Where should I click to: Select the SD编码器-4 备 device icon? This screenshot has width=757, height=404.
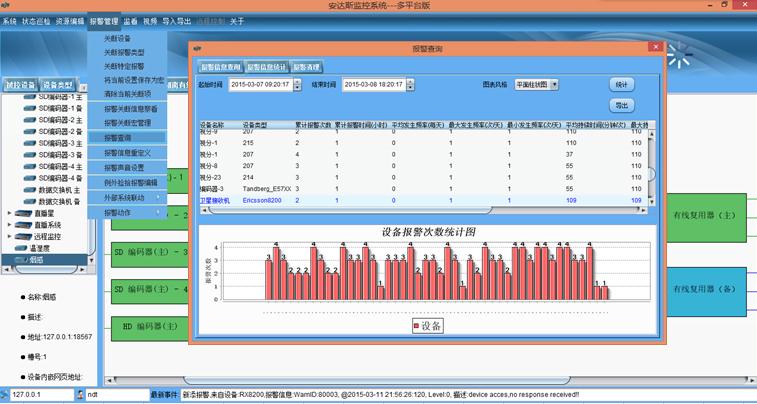click(29, 178)
